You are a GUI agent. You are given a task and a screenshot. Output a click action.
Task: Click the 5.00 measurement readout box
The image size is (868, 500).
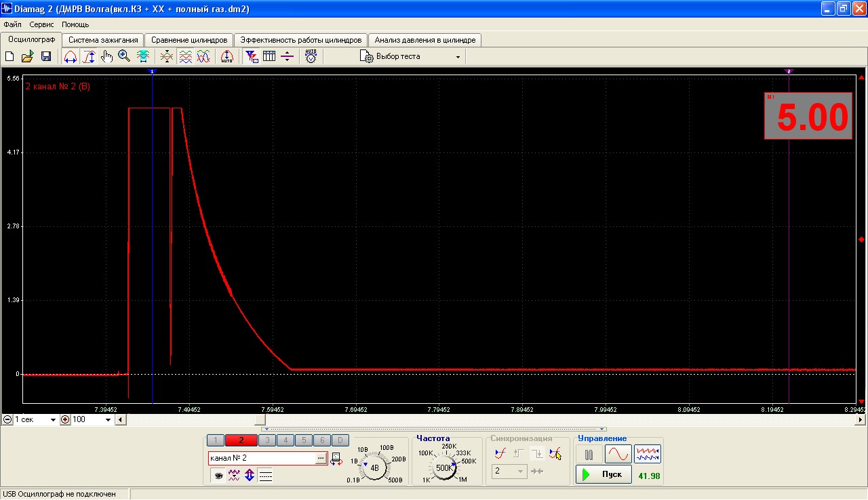point(808,116)
